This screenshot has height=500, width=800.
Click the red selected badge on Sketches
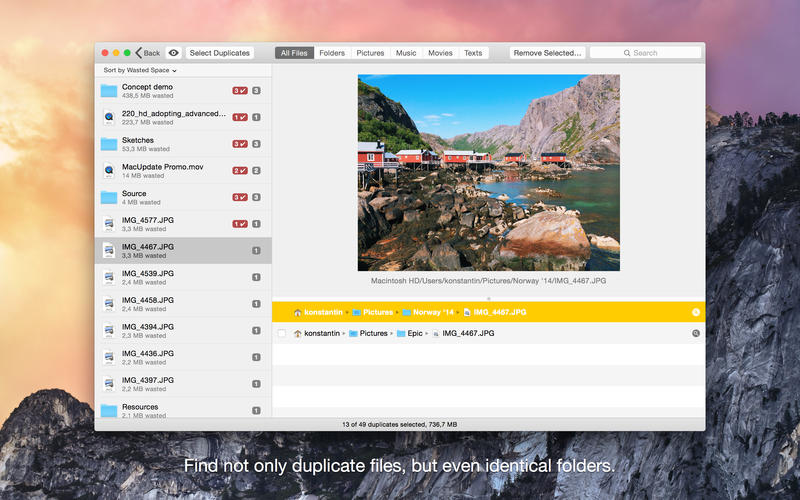240,144
